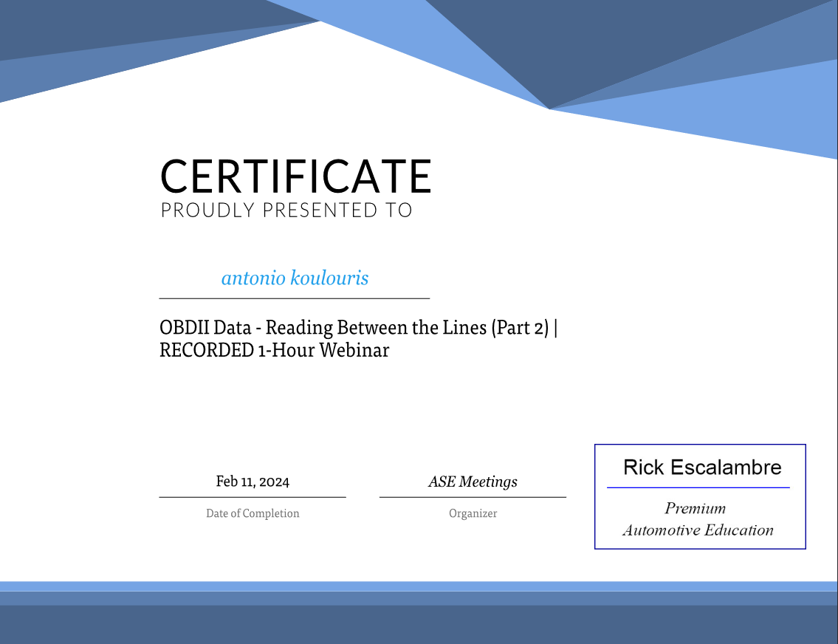This screenshot has width=838, height=644.
Task: Click the line under the completion date
Action: coord(253,497)
